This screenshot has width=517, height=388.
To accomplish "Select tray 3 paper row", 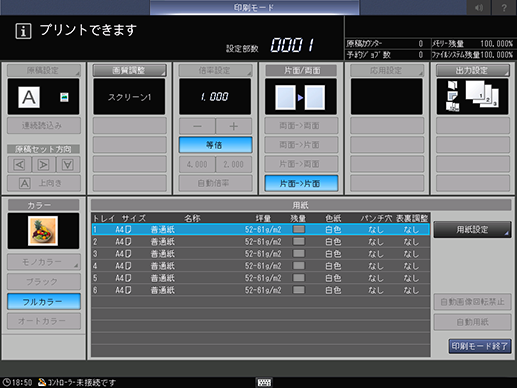I will (x=261, y=254).
